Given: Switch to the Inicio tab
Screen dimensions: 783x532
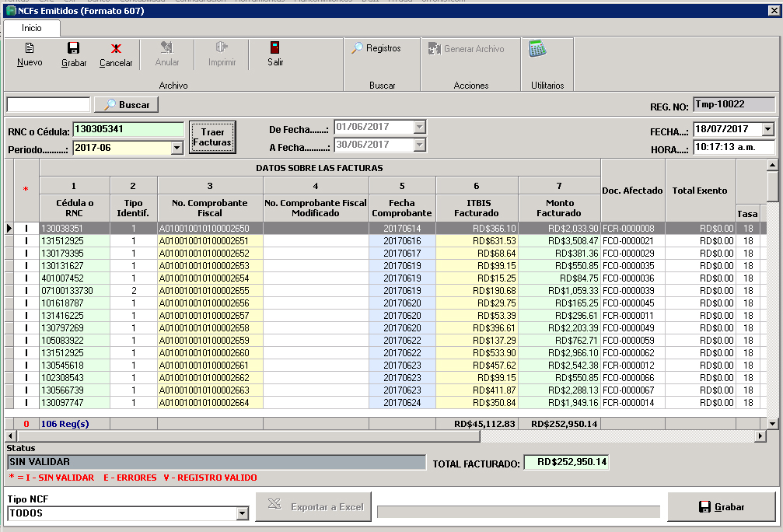Looking at the screenshot, I should [x=31, y=28].
